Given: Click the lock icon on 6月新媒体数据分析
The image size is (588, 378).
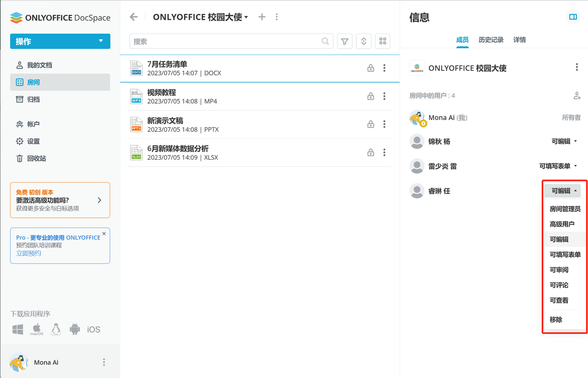Looking at the screenshot, I should click(370, 153).
